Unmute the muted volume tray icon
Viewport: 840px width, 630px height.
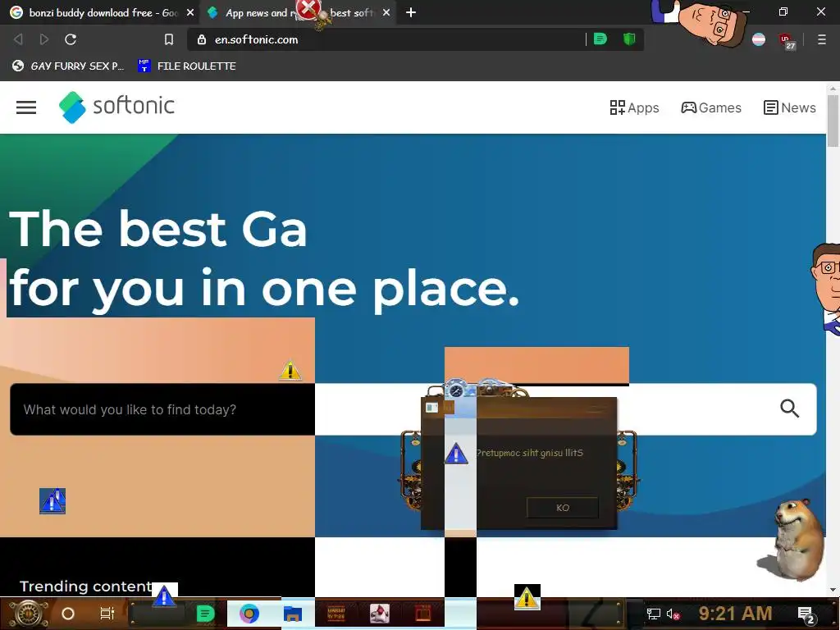tap(673, 614)
